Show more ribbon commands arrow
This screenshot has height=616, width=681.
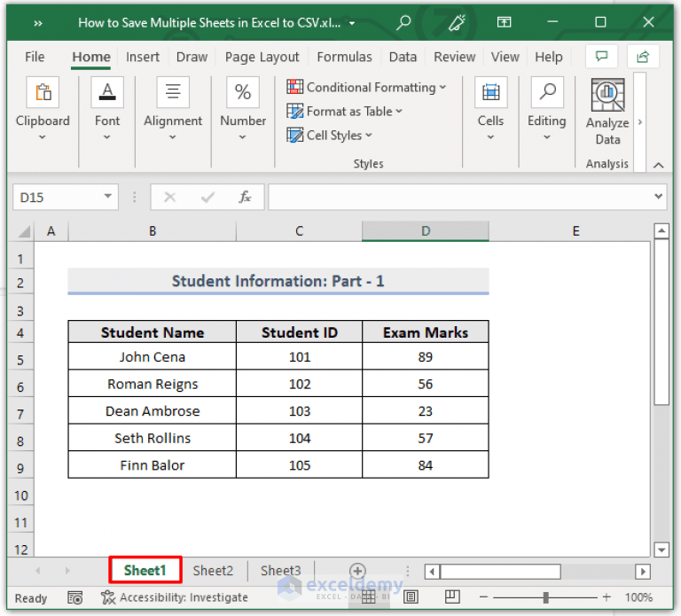639,122
